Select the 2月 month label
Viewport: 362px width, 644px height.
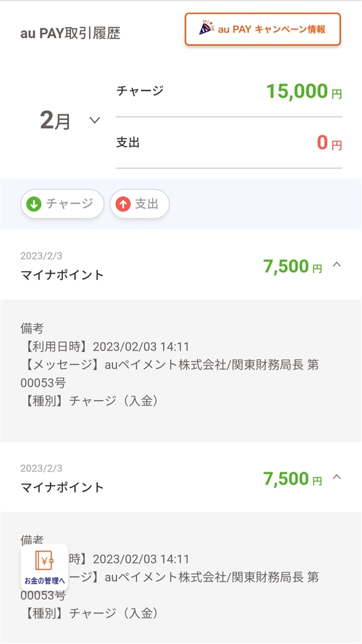[55, 121]
